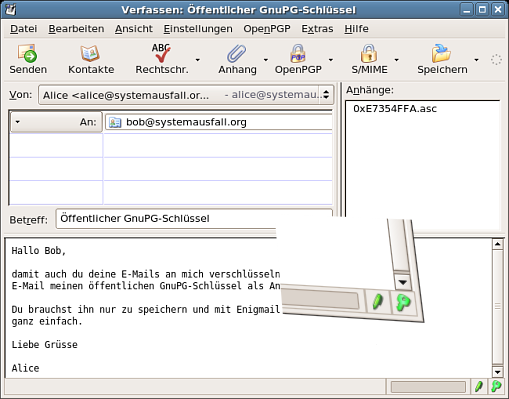The width and height of the screenshot is (509, 399).
Task: Toggle the encryption key icon in status bar
Action: coord(496,387)
